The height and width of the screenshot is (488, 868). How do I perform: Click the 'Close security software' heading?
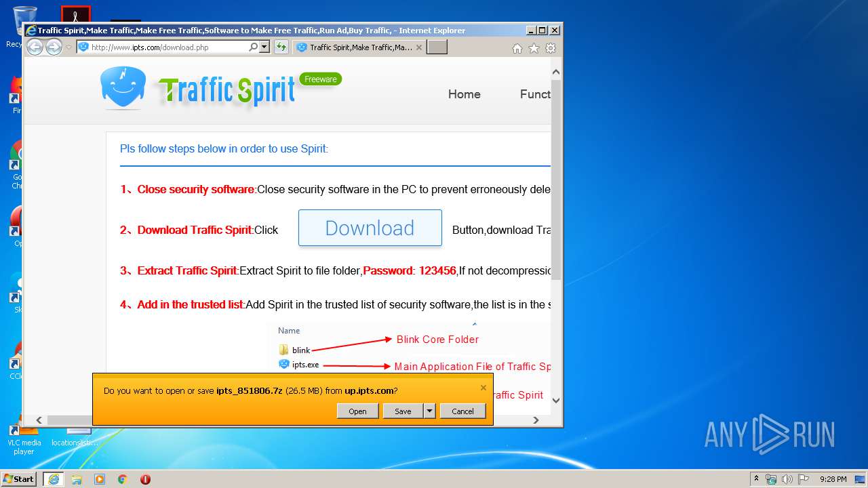click(196, 189)
